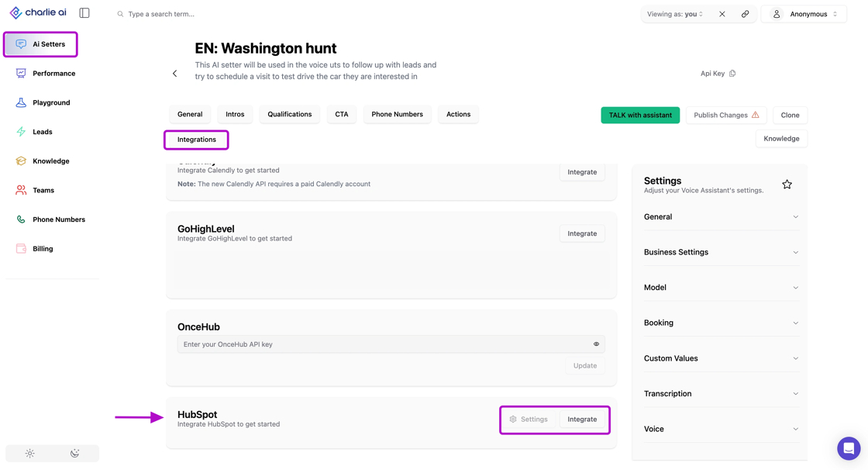
Task: Integrate Calendly button
Action: point(582,172)
